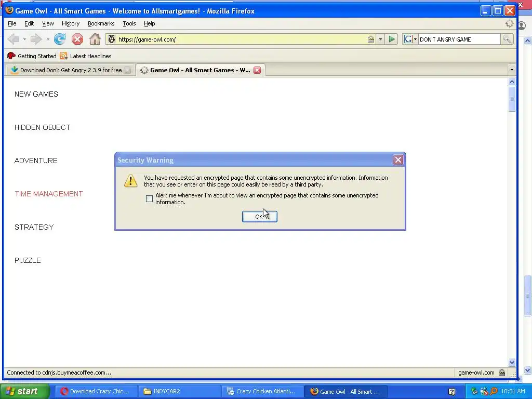Open the History menu

tap(71, 23)
